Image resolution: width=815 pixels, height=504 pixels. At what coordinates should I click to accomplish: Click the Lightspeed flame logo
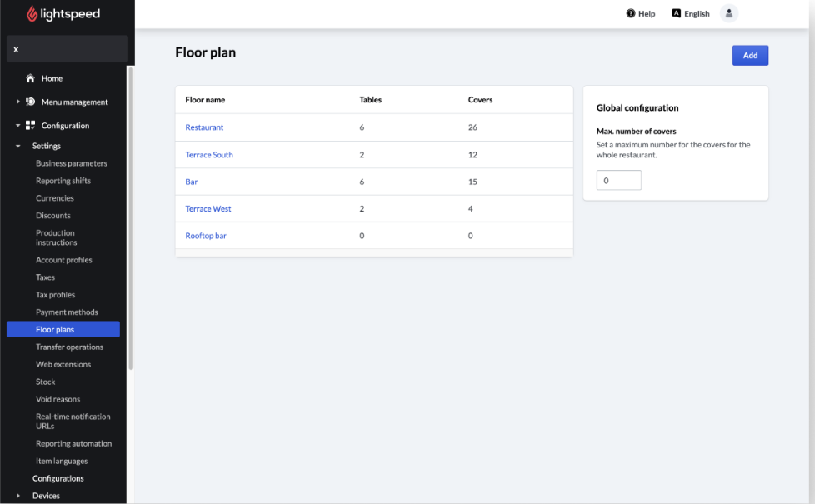[x=32, y=14]
